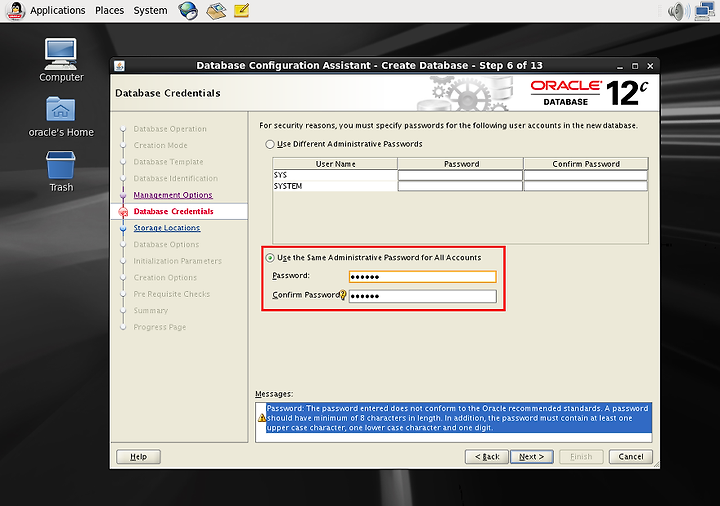Open the oracle's Home folder icon

pyautogui.click(x=61, y=109)
